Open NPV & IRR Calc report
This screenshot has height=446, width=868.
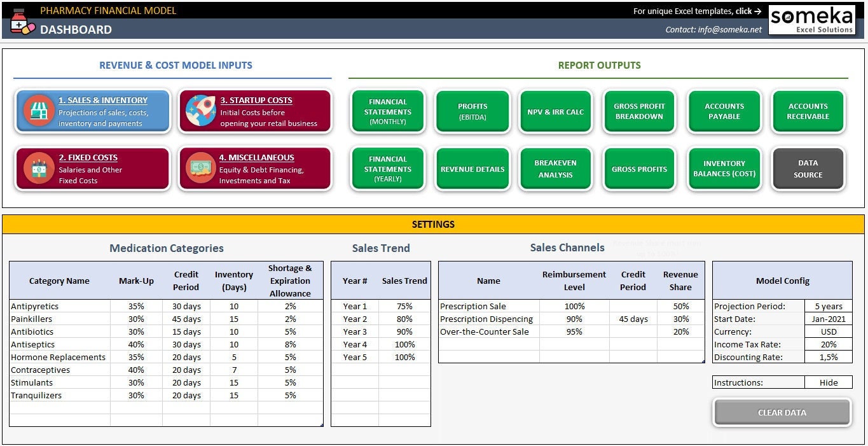click(x=556, y=111)
